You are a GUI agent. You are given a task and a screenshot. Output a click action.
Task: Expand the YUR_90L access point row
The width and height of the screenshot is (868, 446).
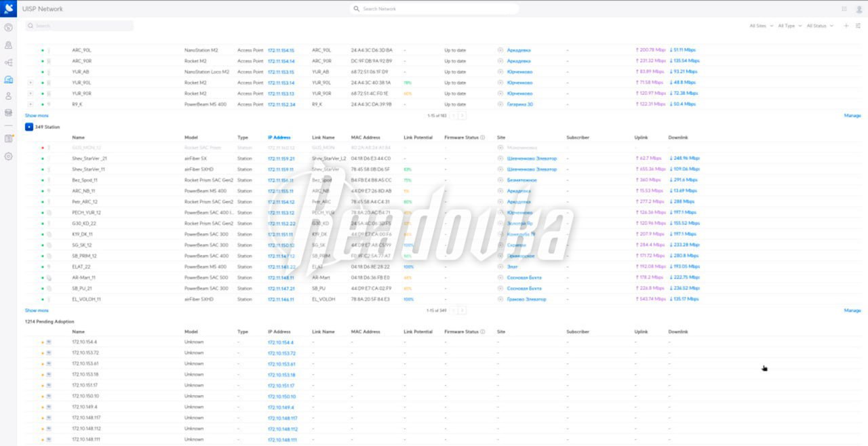click(x=31, y=83)
